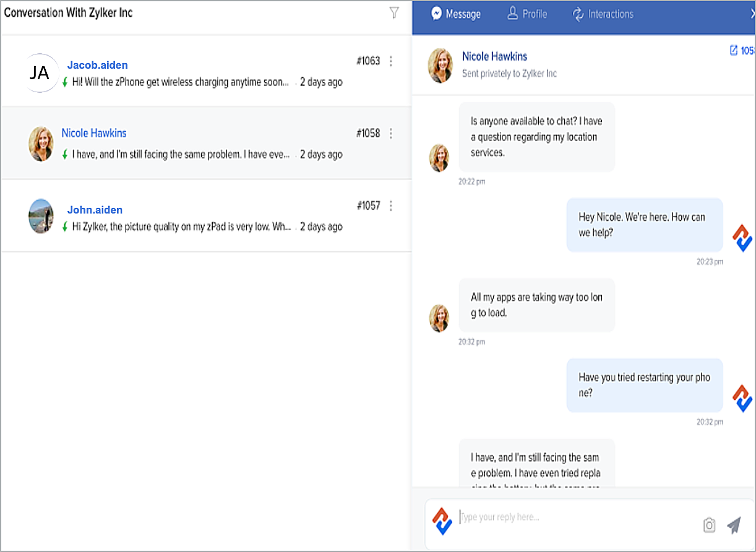Screen dimensions: 756x552
Task: Click Nicole's avatar beside 'Is anyone available' message
Action: point(439,158)
